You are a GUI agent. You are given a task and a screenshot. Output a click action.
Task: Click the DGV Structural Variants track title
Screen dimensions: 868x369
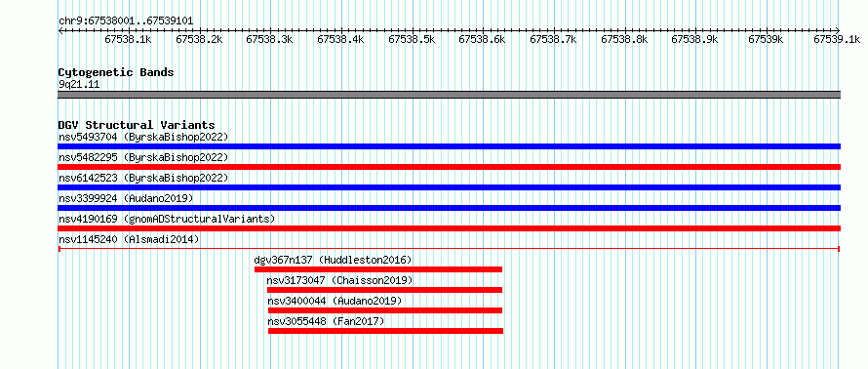pos(137,125)
